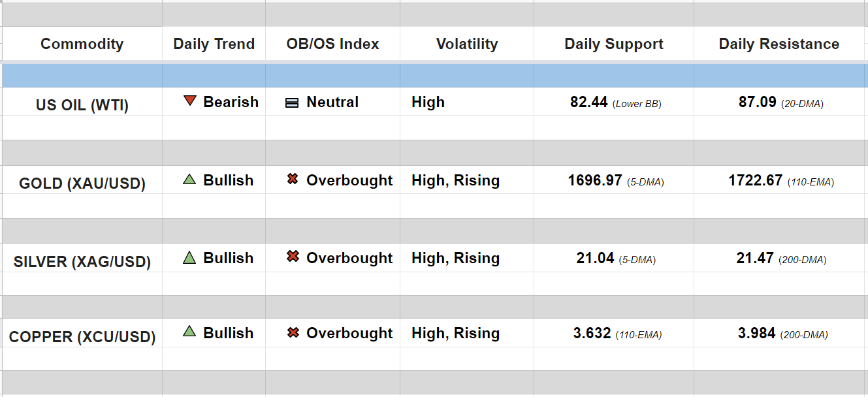Select the OB/OS Index header cell
The width and height of the screenshot is (868, 397).
[x=332, y=44]
